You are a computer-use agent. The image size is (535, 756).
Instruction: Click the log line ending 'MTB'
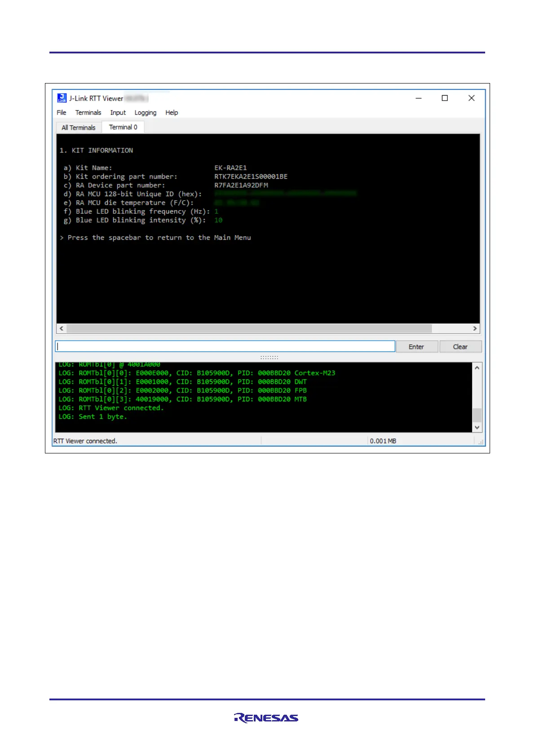pyautogui.click(x=182, y=399)
